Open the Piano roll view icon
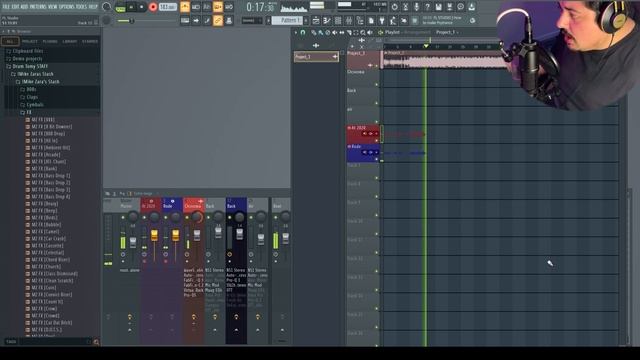640x360 pixels. 327,20
